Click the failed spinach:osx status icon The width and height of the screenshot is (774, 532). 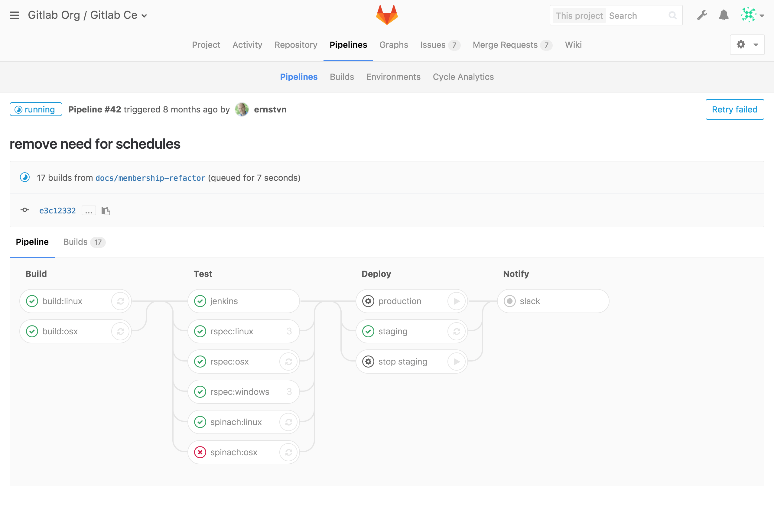[x=199, y=452]
